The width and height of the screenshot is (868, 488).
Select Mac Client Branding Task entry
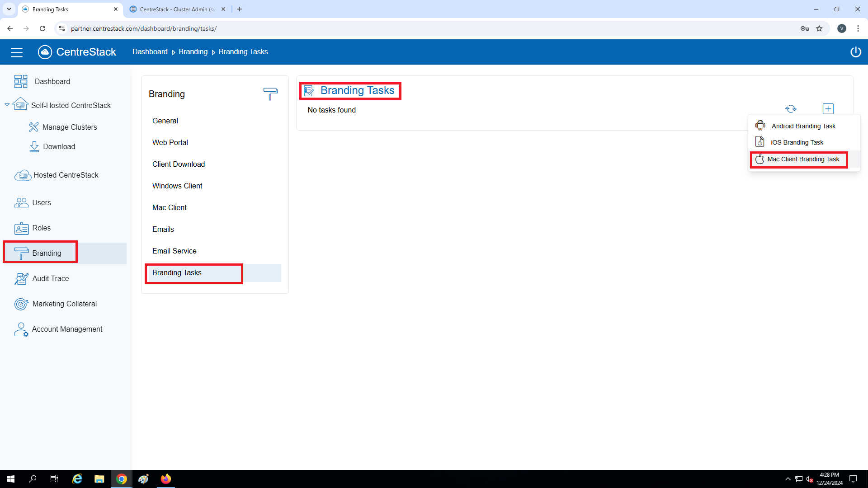point(803,159)
